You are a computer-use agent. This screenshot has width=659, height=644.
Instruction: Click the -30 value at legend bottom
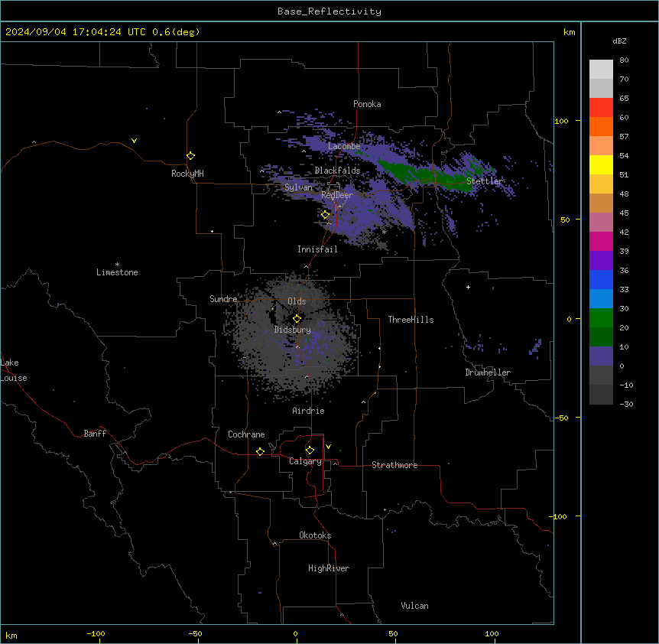(626, 404)
